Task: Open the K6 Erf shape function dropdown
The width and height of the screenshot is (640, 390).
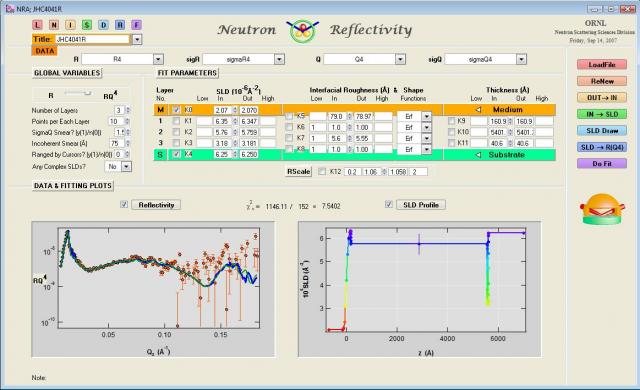Action: (426, 127)
